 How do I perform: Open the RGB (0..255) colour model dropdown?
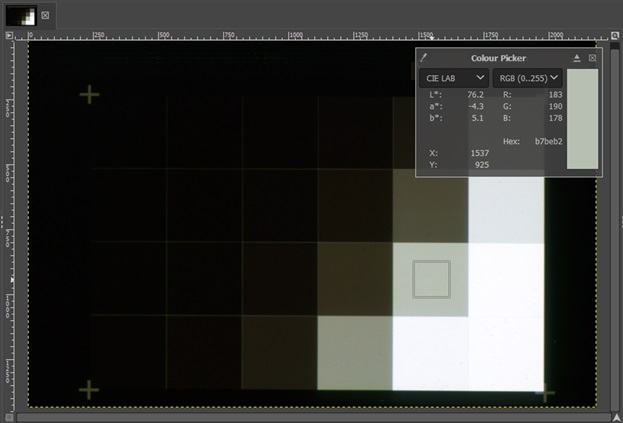click(x=528, y=78)
